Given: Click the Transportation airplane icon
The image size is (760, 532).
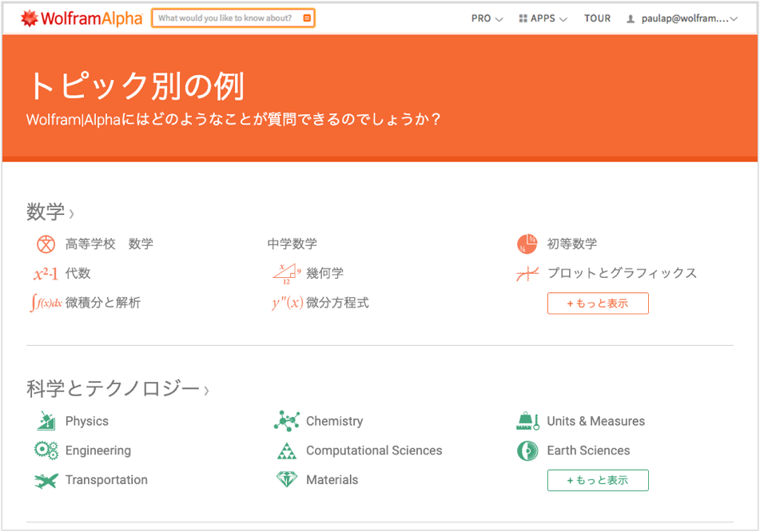Looking at the screenshot, I should [46, 480].
